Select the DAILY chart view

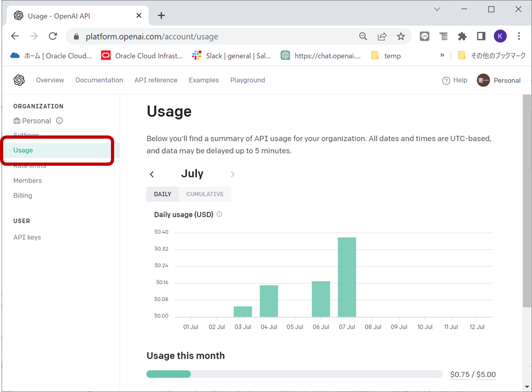pos(162,194)
